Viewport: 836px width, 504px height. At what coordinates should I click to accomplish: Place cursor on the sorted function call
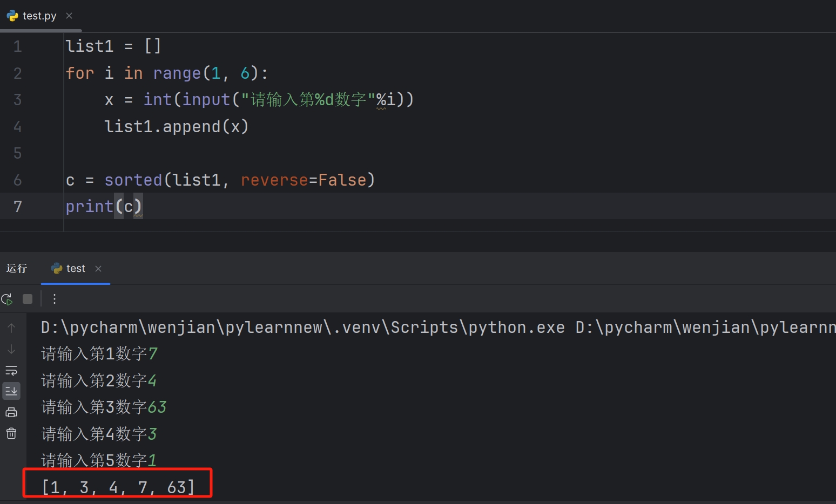(133, 180)
